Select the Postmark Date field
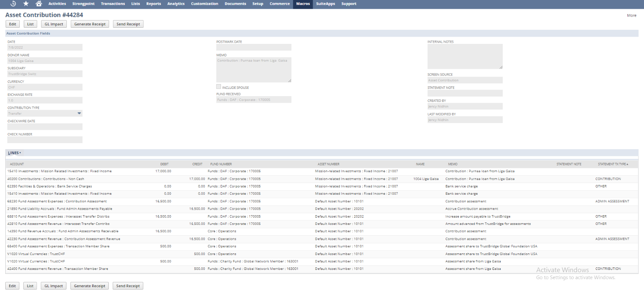Viewport: 644px width, 294px height. coord(254,47)
